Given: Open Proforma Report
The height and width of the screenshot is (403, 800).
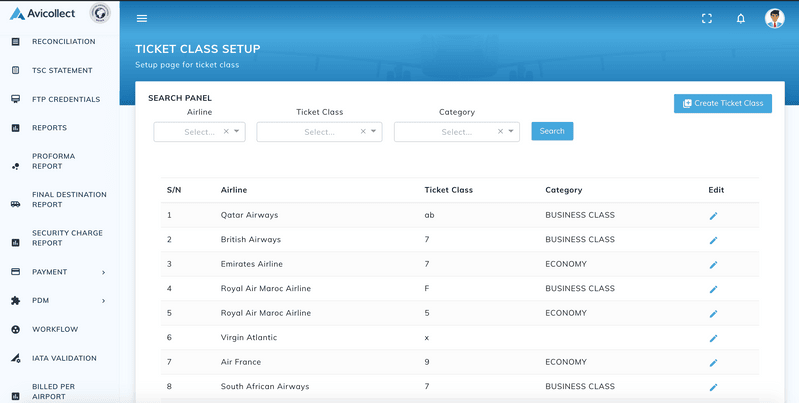Looking at the screenshot, I should [x=53, y=161].
